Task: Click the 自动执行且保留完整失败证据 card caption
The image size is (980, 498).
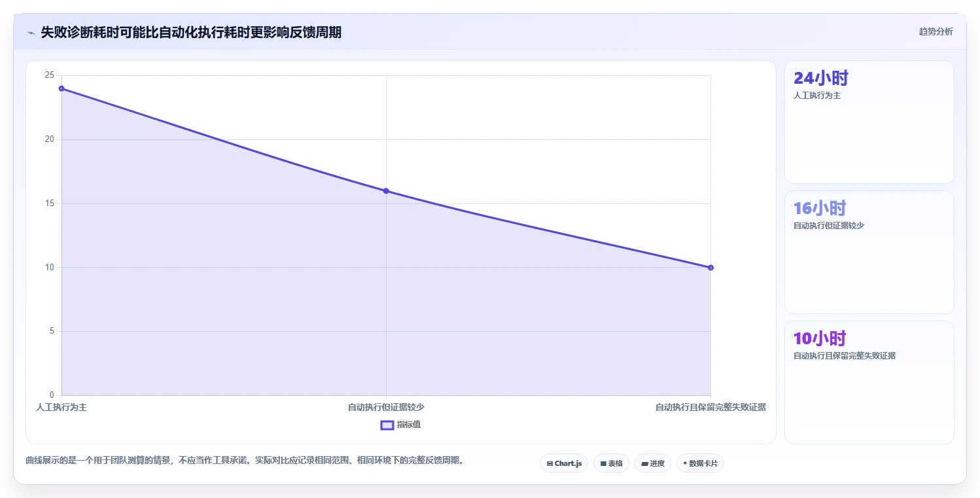Action: 845,356
